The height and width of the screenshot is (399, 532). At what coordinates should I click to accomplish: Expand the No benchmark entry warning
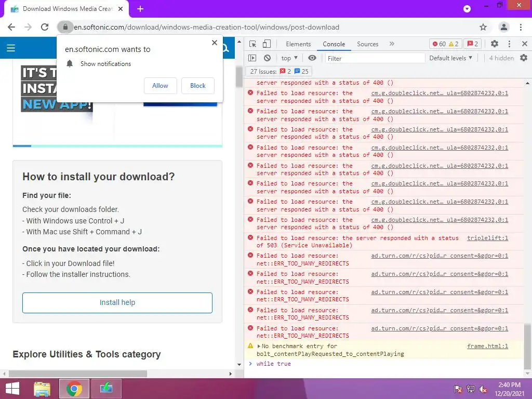click(x=259, y=347)
